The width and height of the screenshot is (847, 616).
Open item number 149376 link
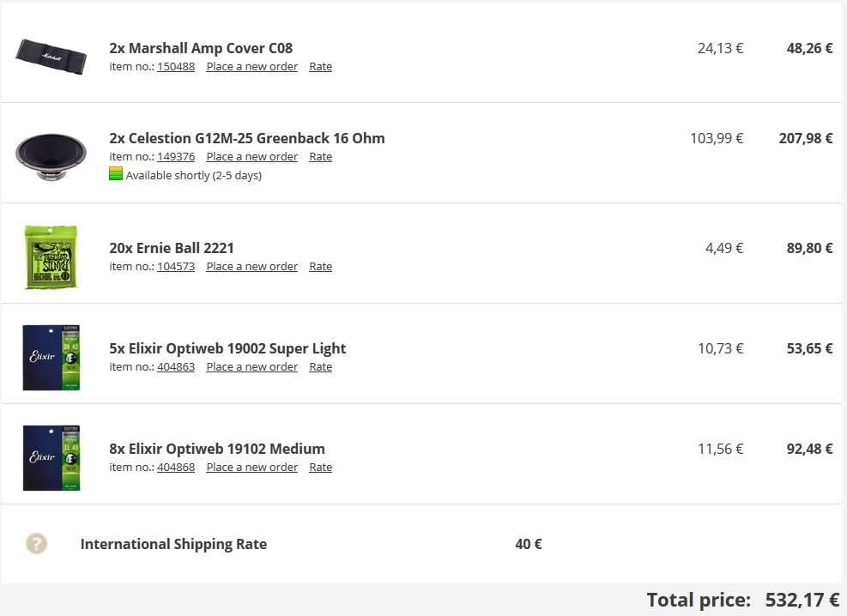click(x=176, y=157)
